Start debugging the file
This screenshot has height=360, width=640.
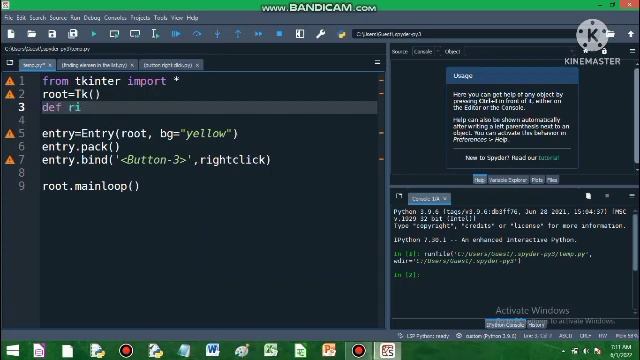(x=176, y=34)
